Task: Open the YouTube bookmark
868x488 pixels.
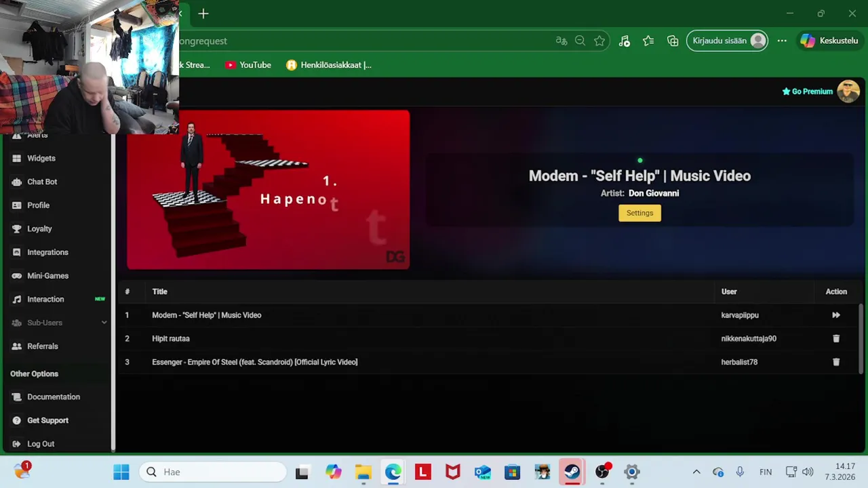Action: click(x=248, y=65)
